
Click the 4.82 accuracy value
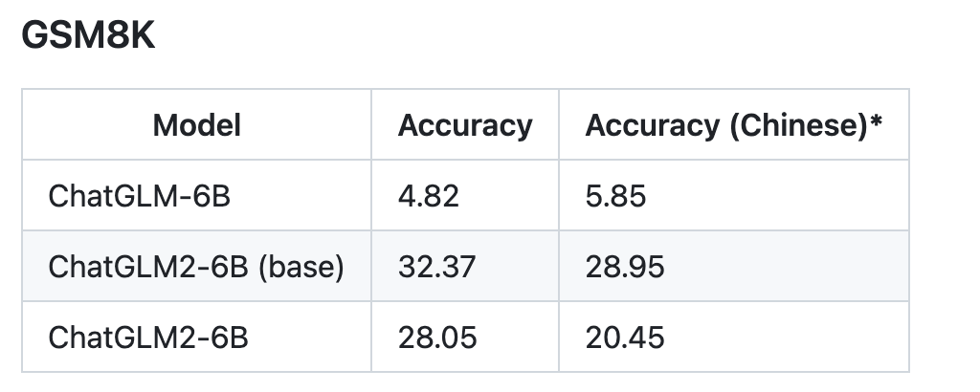coord(429,196)
